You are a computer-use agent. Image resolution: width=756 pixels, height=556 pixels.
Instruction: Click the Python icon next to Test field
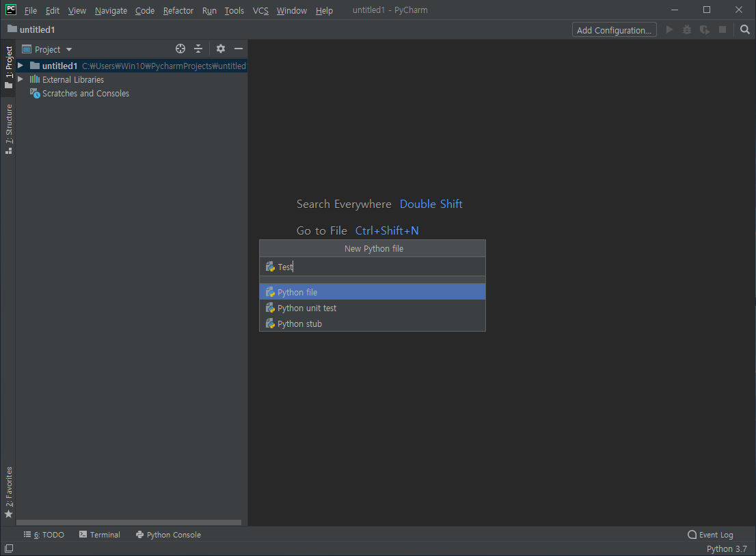point(270,267)
